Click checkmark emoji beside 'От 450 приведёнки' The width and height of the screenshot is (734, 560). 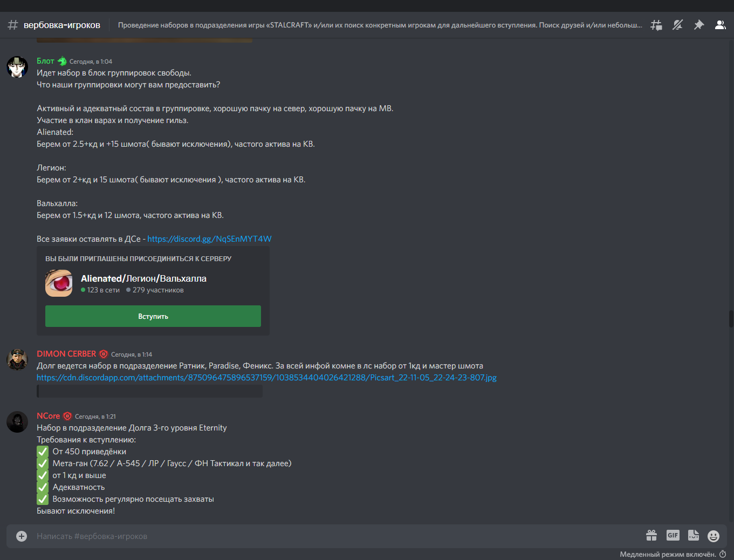coord(43,452)
